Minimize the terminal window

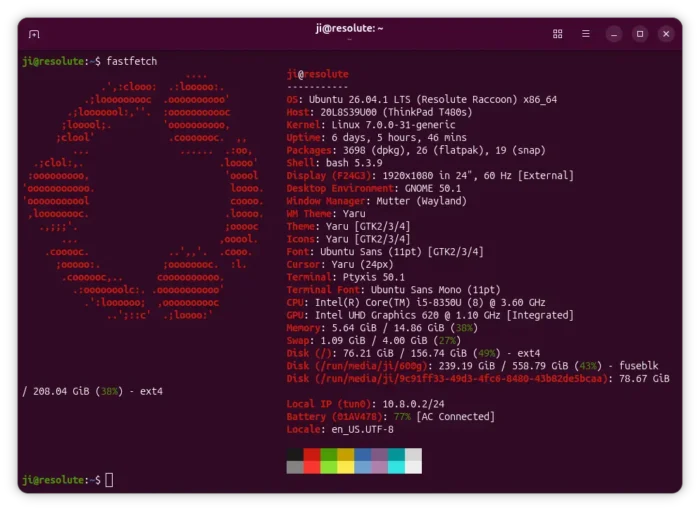pos(614,34)
